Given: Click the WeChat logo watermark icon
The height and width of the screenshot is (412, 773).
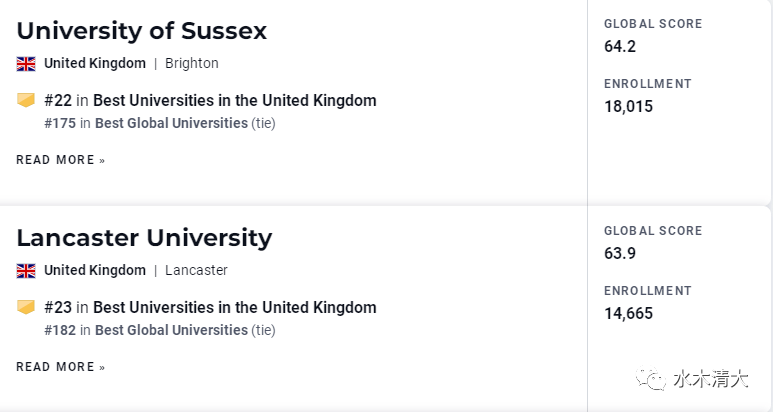Looking at the screenshot, I should pos(651,379).
